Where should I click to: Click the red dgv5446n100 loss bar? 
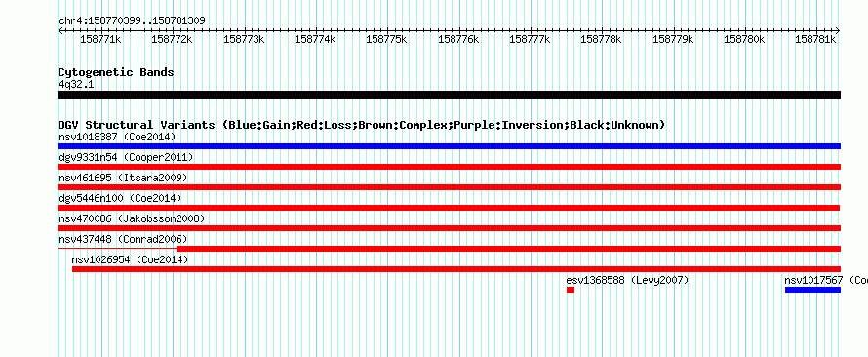coord(449,208)
